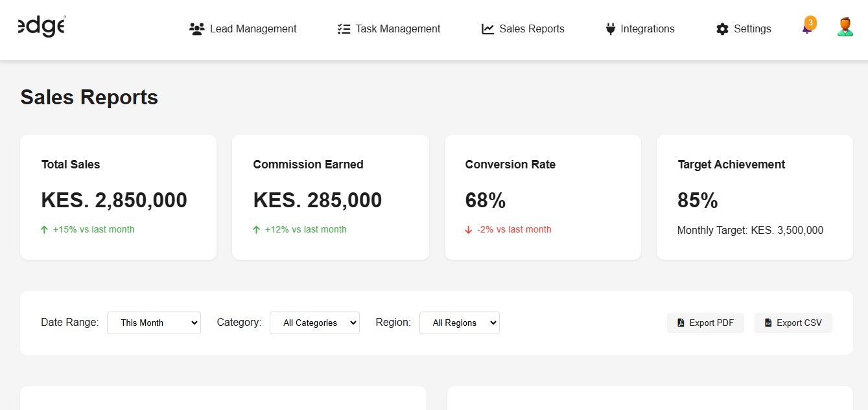Click the Target Achievement card title
Screen dimensions: 868x410
point(731,165)
